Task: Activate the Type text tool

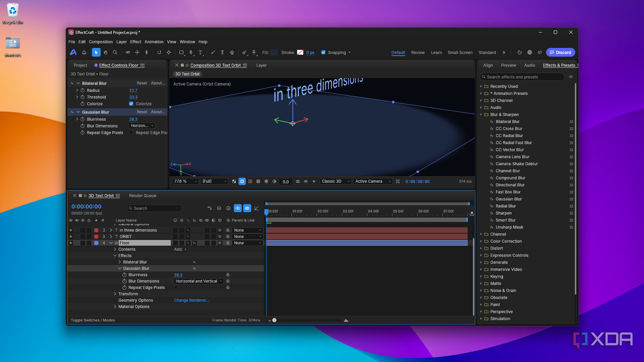Action: pos(200,53)
